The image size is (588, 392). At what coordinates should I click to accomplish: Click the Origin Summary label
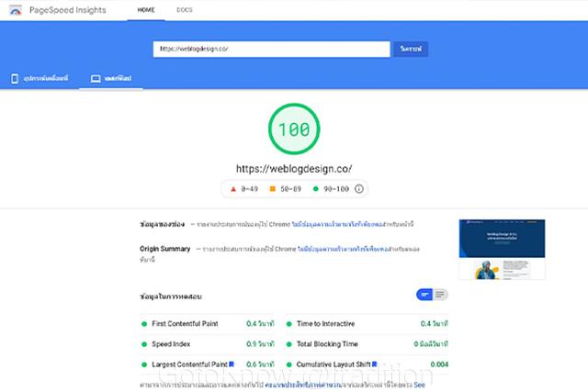tap(165, 249)
